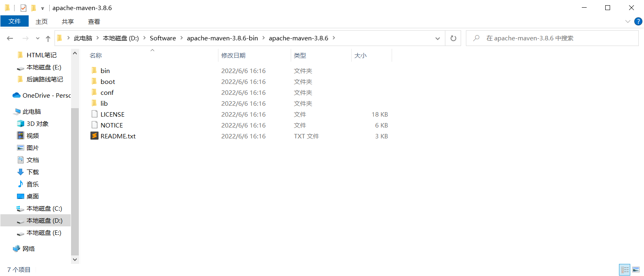This screenshot has width=644, height=276.
Task: Open recent locations dropdown arrow
Action: pyautogui.click(x=38, y=38)
